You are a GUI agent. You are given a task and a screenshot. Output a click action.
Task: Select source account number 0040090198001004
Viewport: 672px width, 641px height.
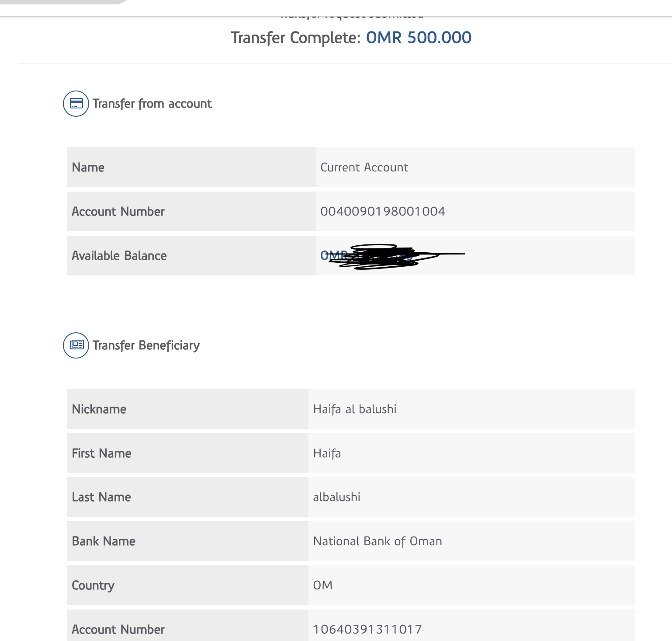(382, 212)
